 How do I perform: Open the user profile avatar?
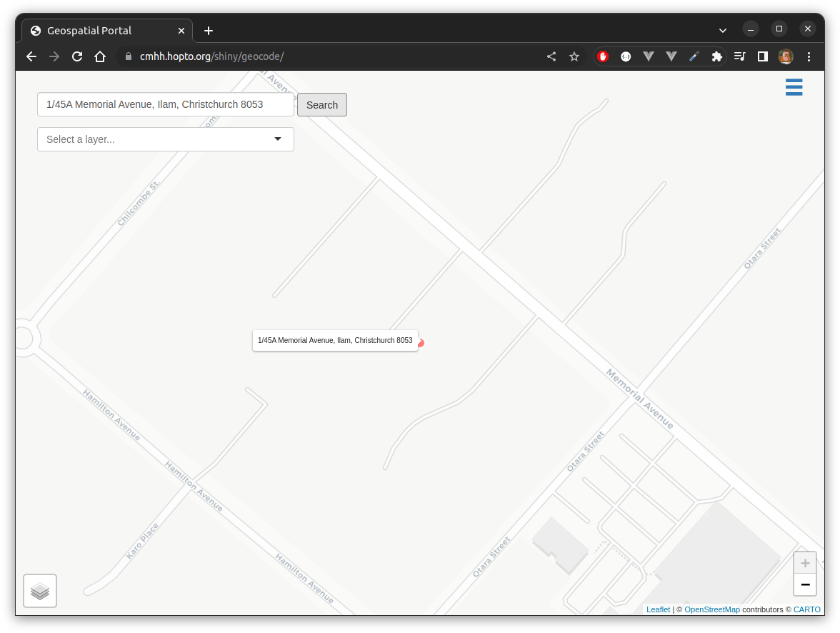coord(786,56)
